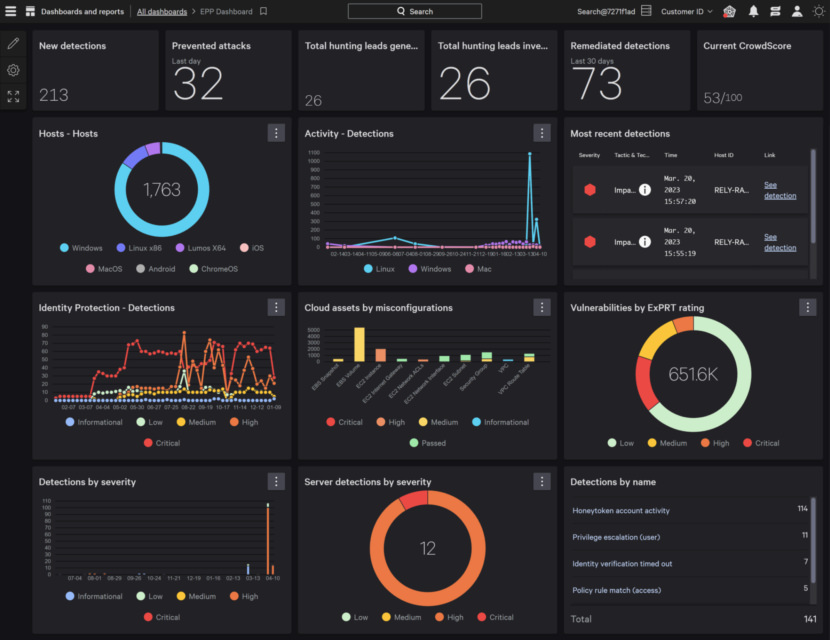
Task: Click the fullscreen expand icon in the sidebar
Action: [x=13, y=97]
